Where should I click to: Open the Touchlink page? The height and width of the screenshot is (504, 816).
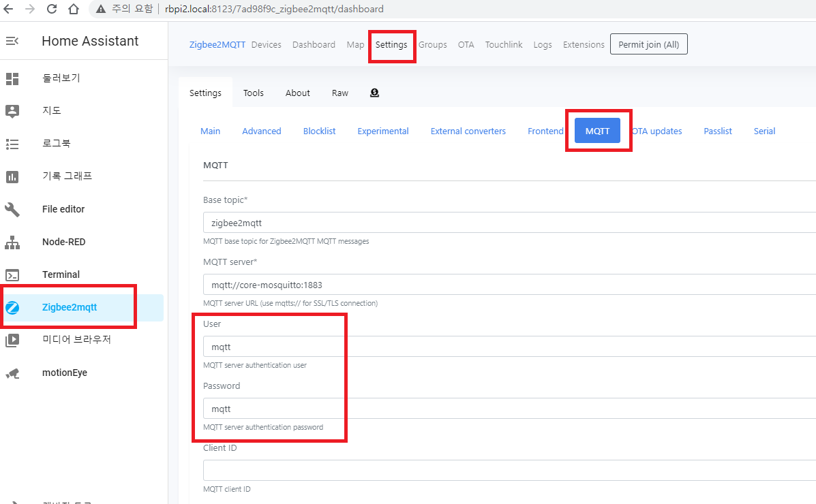click(x=504, y=45)
